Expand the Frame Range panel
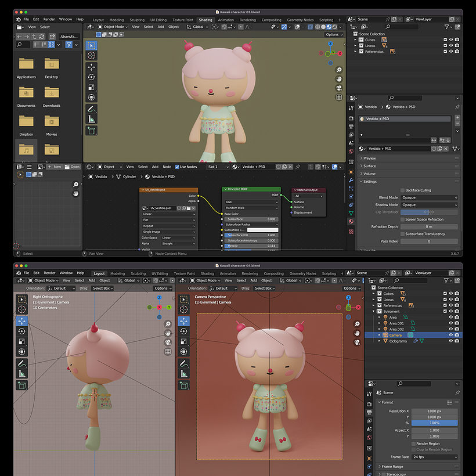This screenshot has width=476, height=476. [x=392, y=466]
